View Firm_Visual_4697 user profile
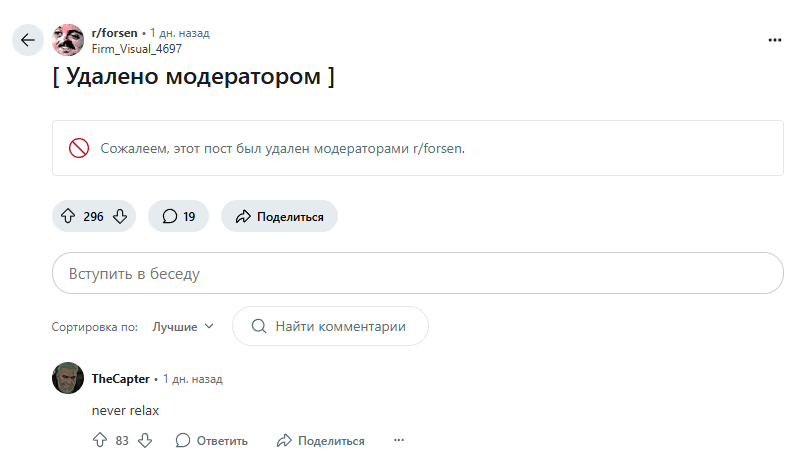This screenshot has width=791, height=460. coord(137,49)
